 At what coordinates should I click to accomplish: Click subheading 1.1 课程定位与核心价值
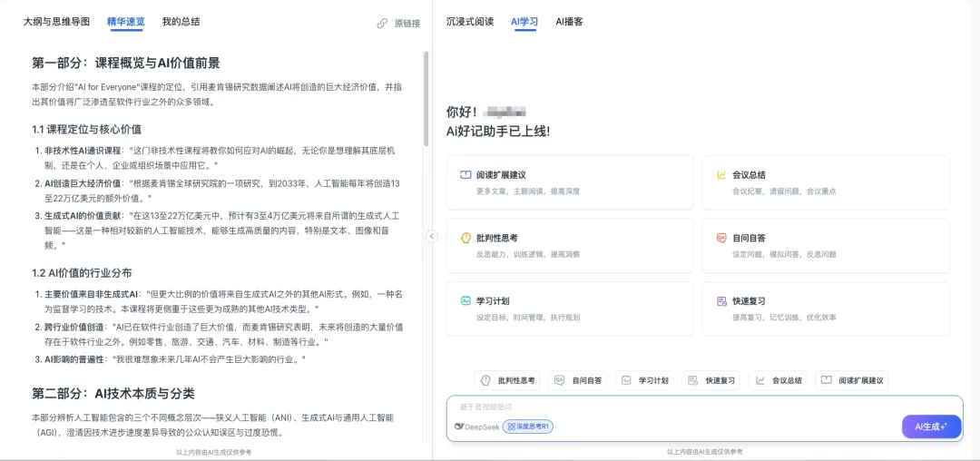click(86, 130)
